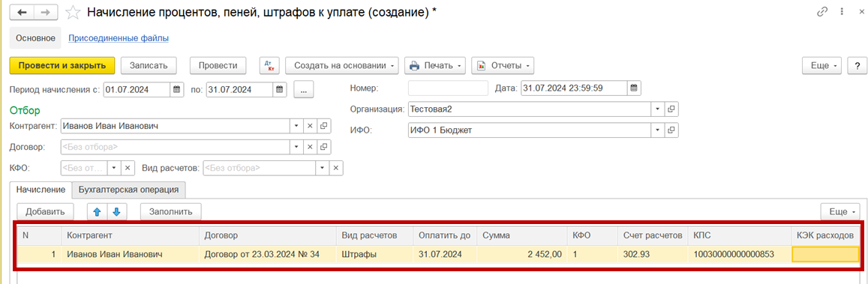Image resolution: width=868 pixels, height=284 pixels.
Task: Add document to favorites with star
Action: click(73, 12)
